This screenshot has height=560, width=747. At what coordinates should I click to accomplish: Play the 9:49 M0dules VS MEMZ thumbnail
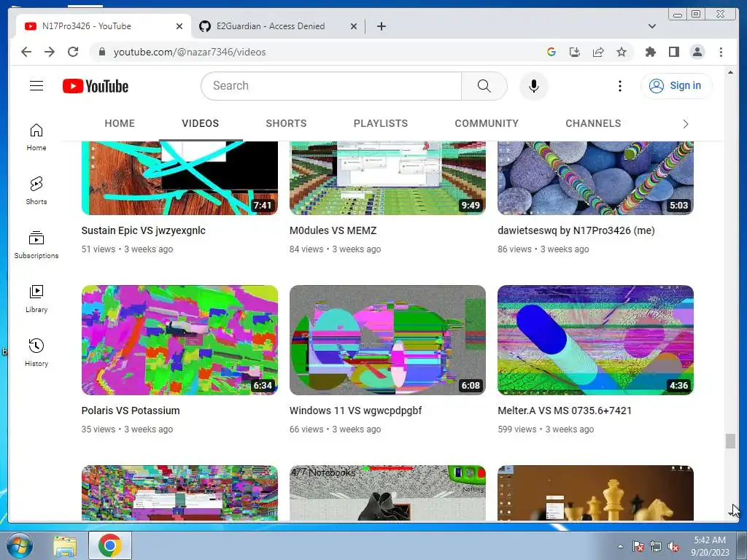pos(388,178)
